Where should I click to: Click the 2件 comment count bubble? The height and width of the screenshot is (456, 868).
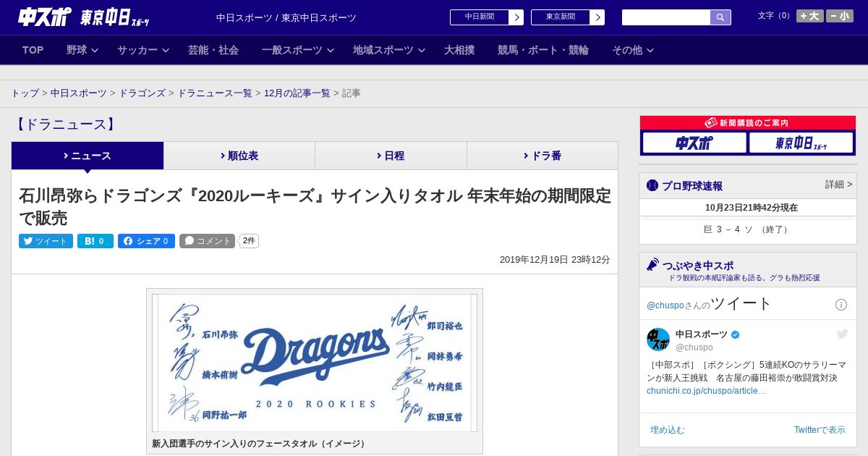coord(249,241)
